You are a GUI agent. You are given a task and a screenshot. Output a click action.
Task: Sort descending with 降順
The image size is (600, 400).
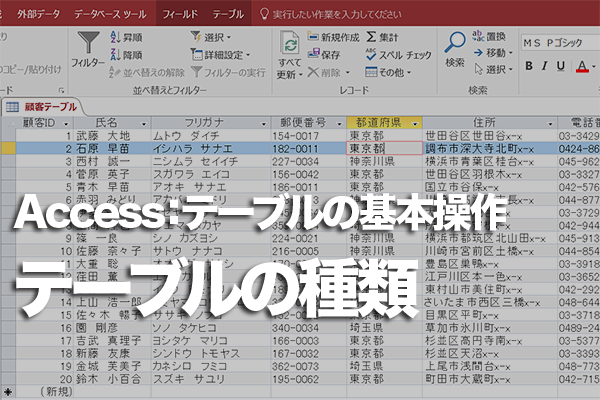[x=126, y=55]
